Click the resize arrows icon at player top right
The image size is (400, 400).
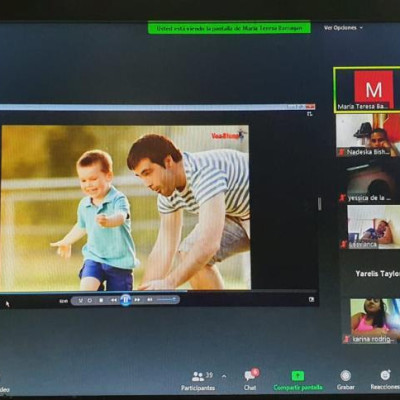pyautogui.click(x=310, y=114)
